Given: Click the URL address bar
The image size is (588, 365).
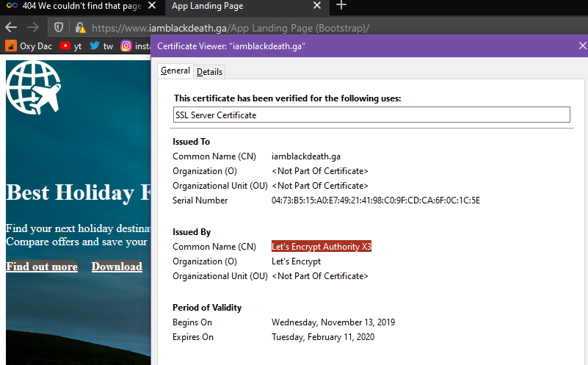Looking at the screenshot, I should (319, 28).
